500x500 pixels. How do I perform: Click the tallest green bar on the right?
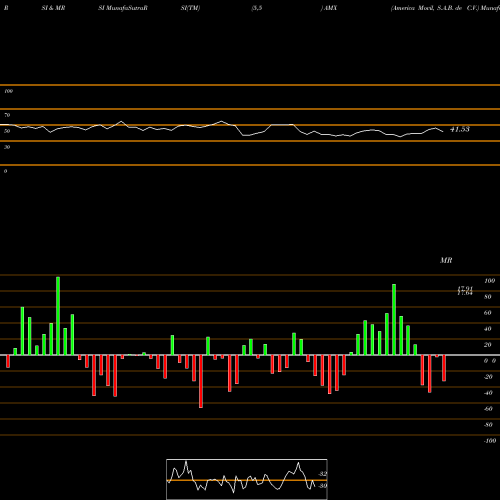pyautogui.click(x=394, y=320)
